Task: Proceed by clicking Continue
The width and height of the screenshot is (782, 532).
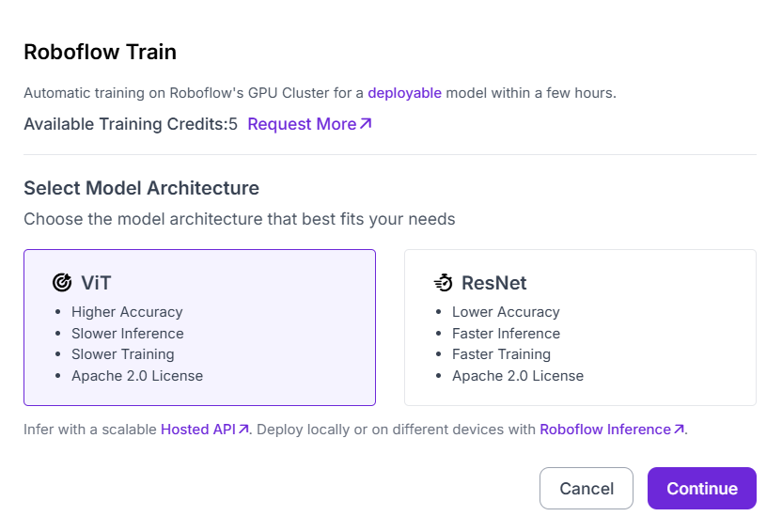Action: pos(702,488)
